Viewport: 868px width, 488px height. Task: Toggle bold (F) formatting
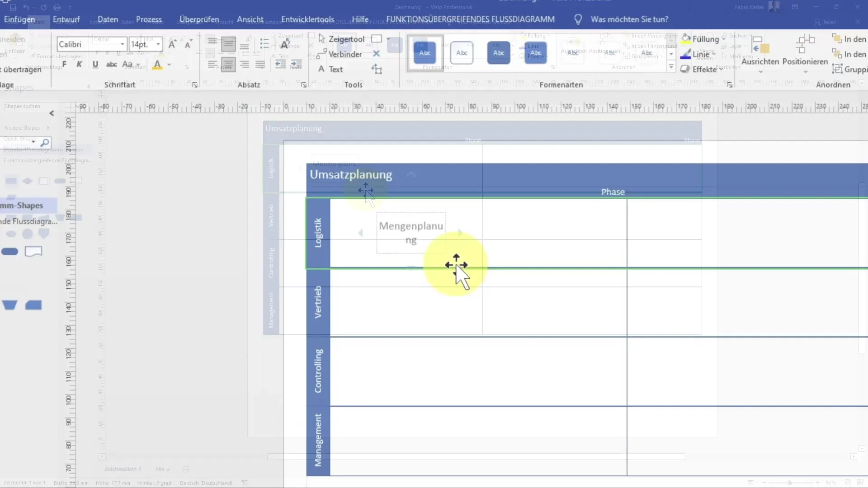64,65
